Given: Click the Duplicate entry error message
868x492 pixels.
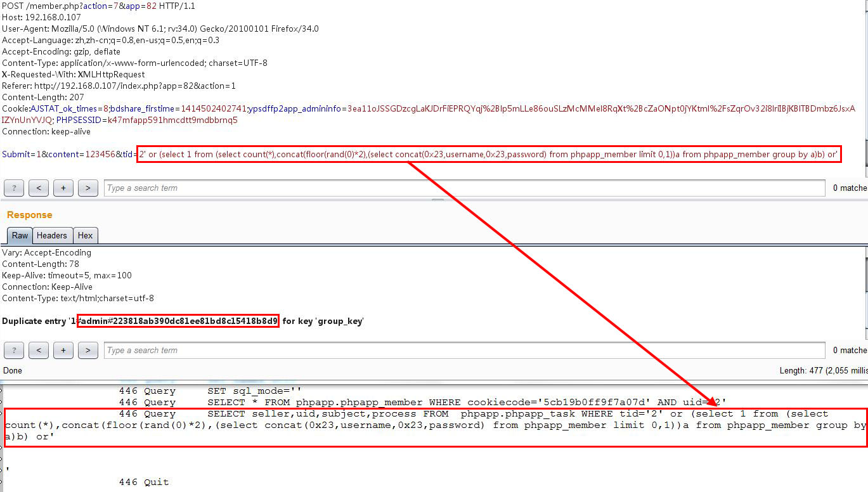Looking at the screenshot, I should (x=183, y=321).
